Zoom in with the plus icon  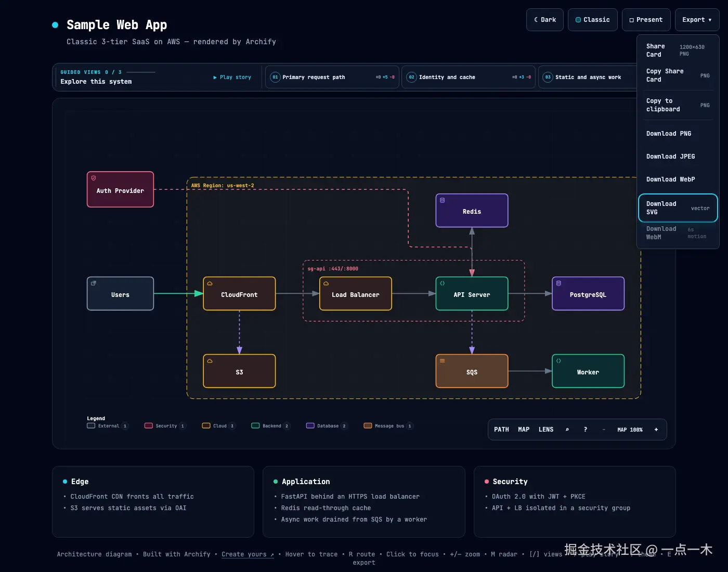tap(656, 430)
